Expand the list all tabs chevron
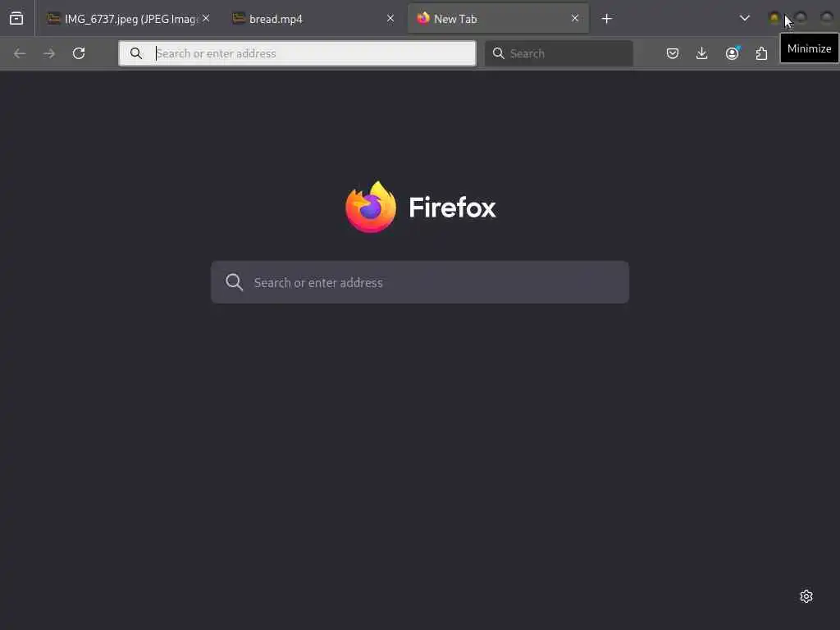 click(x=744, y=19)
